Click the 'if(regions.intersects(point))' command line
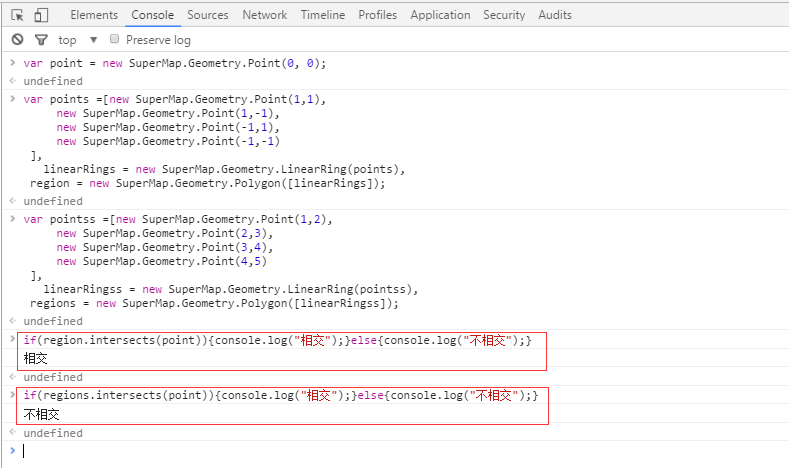The width and height of the screenshot is (789, 468). [x=281, y=396]
